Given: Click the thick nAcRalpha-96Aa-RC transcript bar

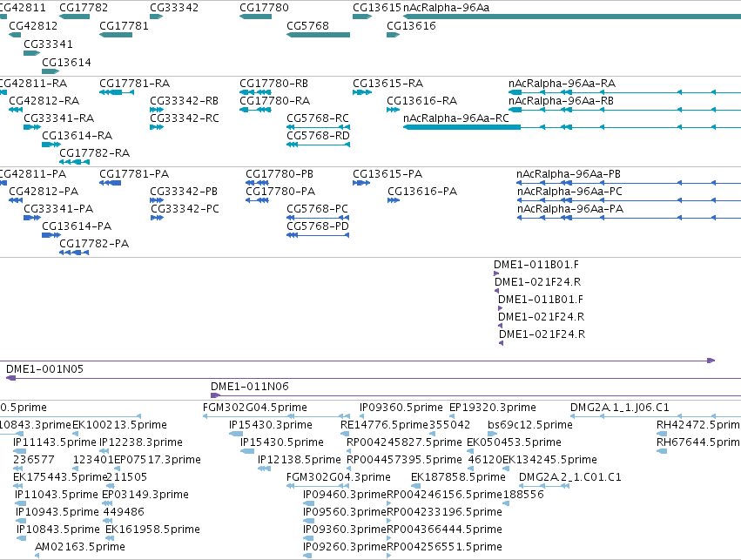Looking at the screenshot, I should 461,127.
